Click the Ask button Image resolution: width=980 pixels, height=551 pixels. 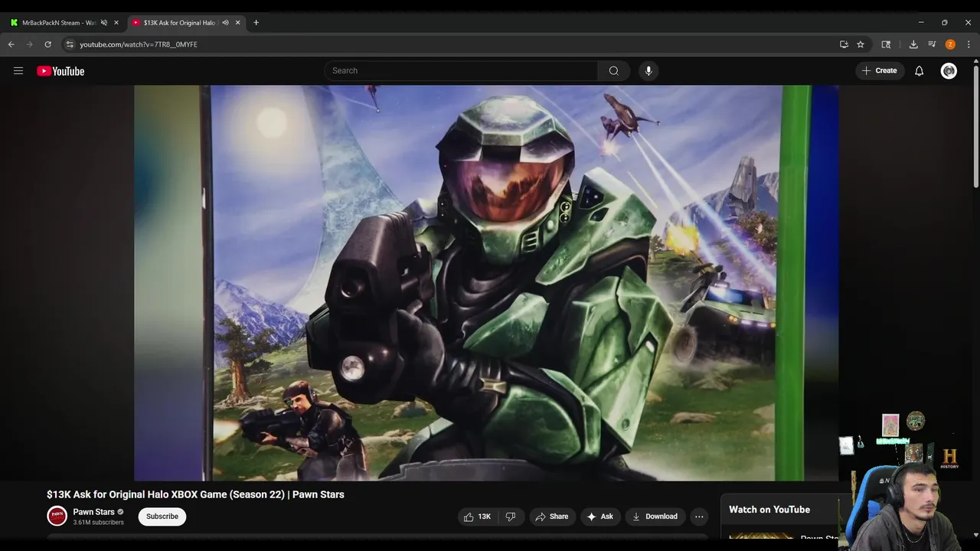pyautogui.click(x=600, y=517)
